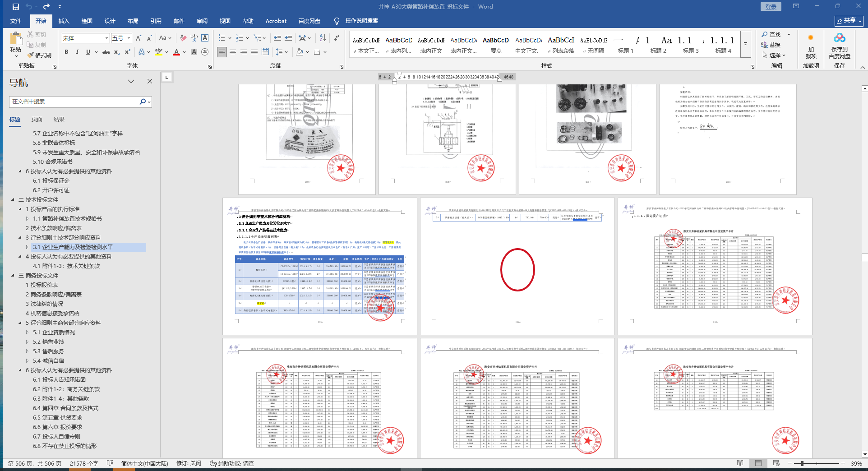
Task: Click the zoom slider handle in status bar
Action: coord(802,463)
